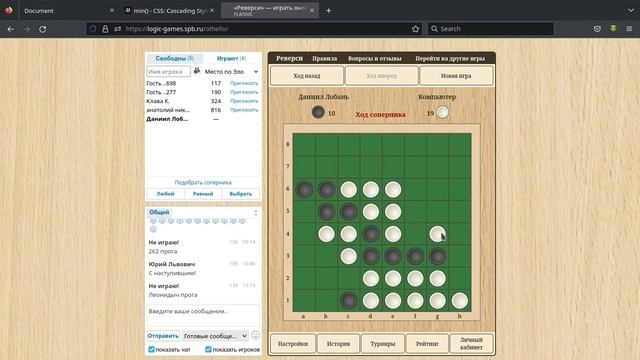Switch to the 'Играют' players tab
The image size is (640, 360).
[x=231, y=58]
